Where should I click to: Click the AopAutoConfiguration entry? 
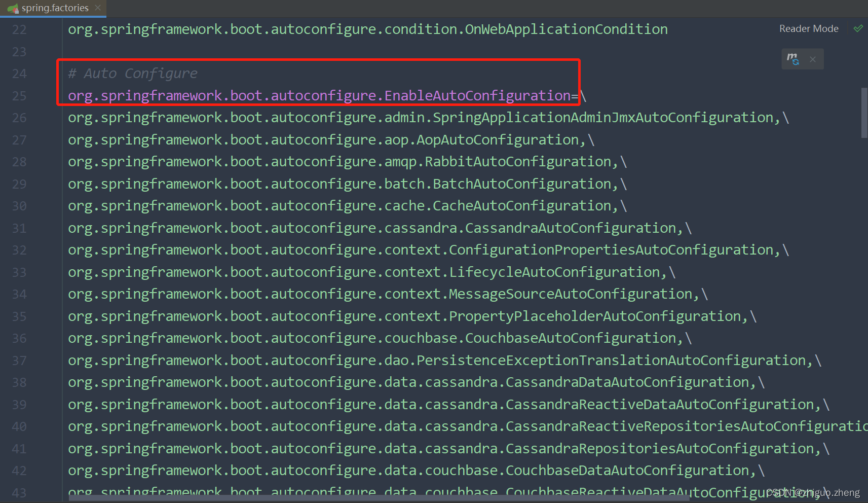point(331,140)
